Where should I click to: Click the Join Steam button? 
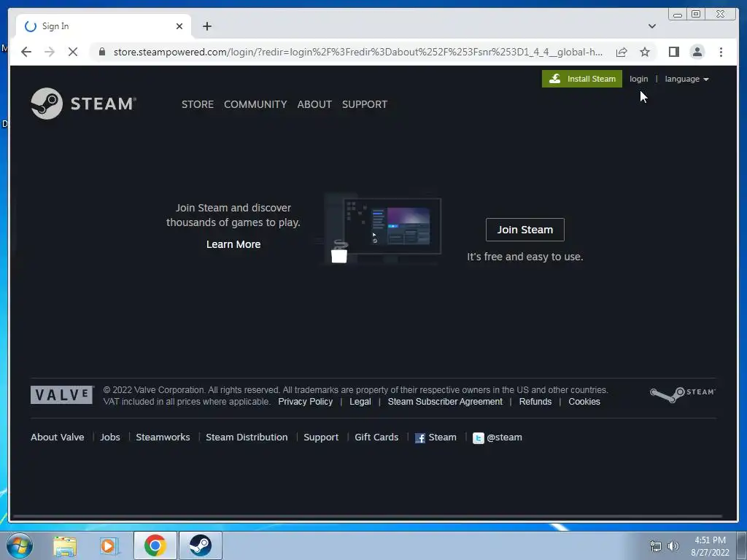(x=525, y=230)
